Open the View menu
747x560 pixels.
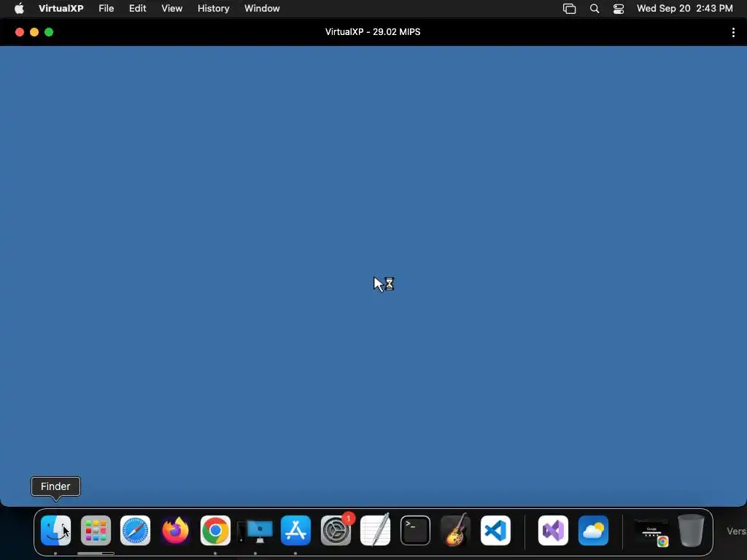click(x=172, y=9)
